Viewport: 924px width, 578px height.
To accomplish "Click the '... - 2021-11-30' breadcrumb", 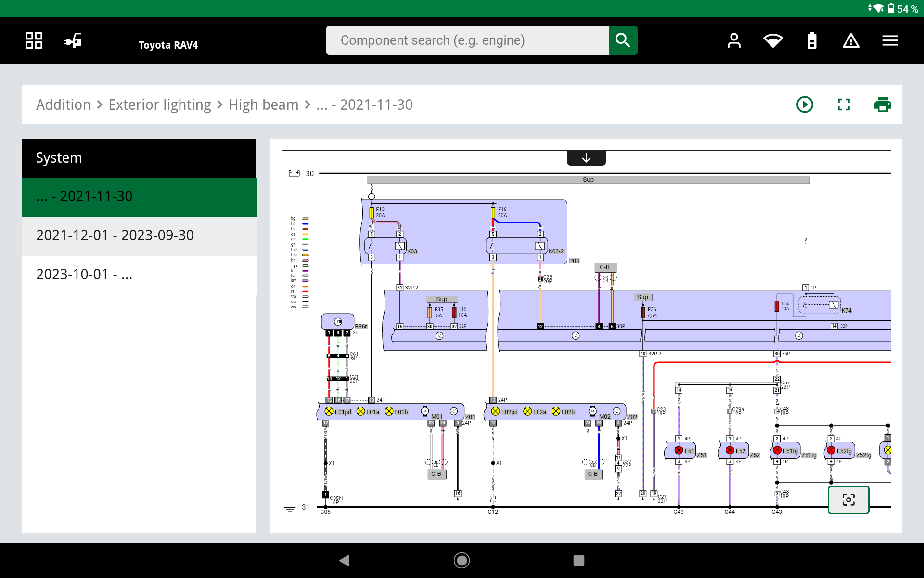I will click(364, 105).
